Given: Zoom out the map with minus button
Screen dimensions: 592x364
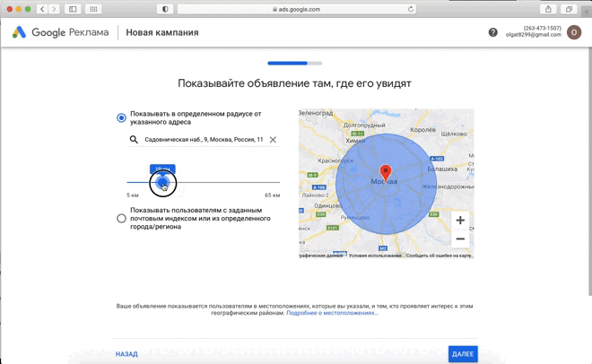Looking at the screenshot, I should (x=460, y=238).
